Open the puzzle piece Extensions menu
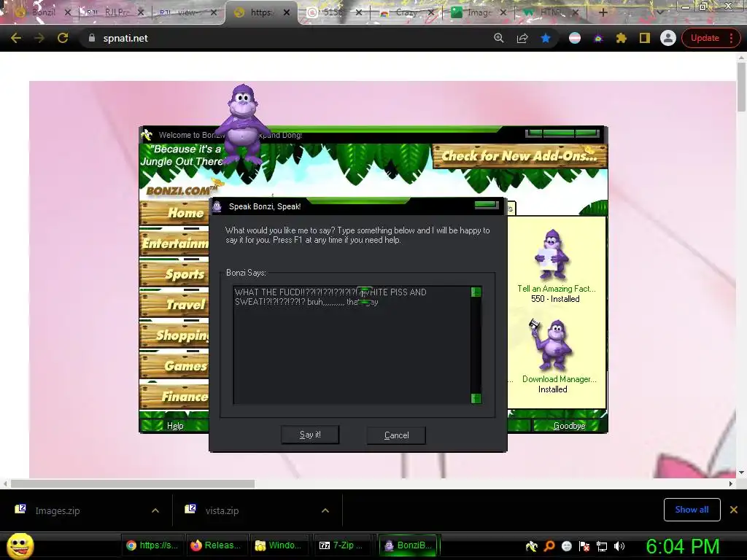Image resolution: width=747 pixels, height=560 pixels. [622, 38]
